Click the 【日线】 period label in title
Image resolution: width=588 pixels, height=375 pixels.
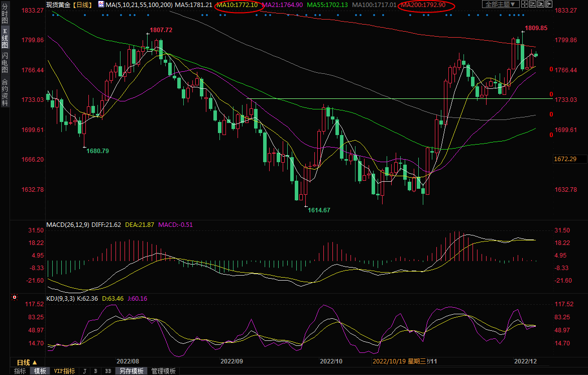tap(82, 5)
